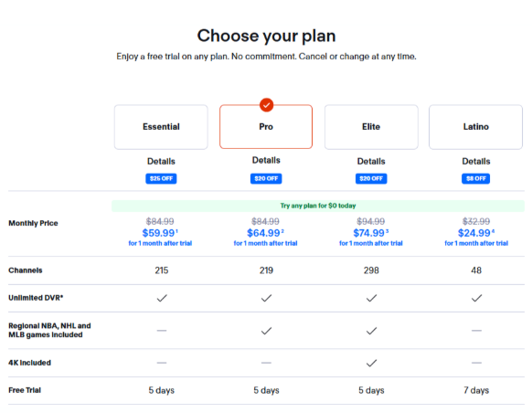Select the Elite plan card
Viewport: 532px width, 413px height.
(371, 127)
